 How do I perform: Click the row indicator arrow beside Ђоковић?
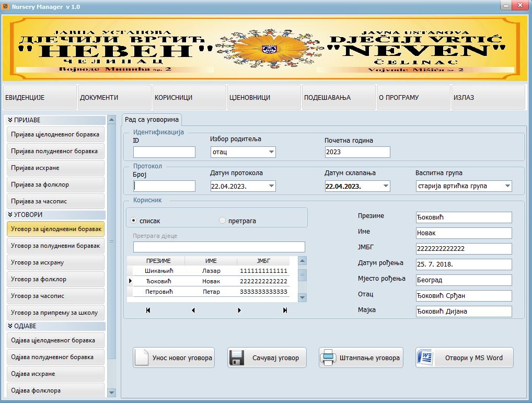point(130,281)
